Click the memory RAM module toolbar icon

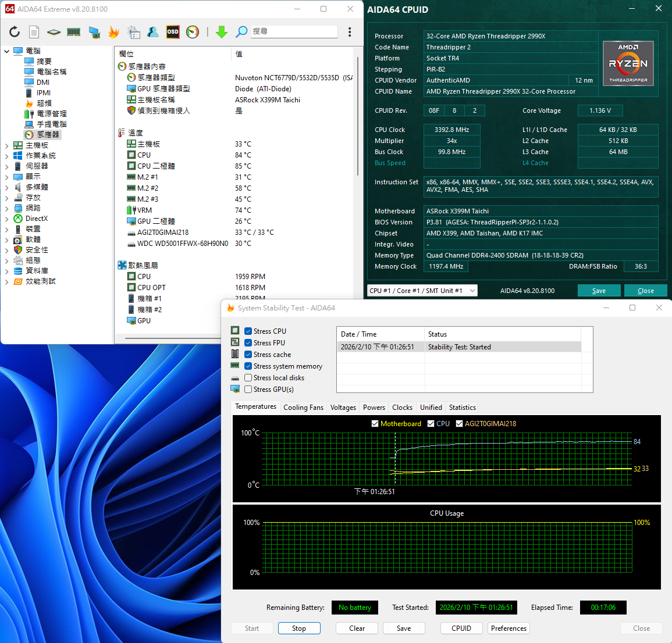73,32
